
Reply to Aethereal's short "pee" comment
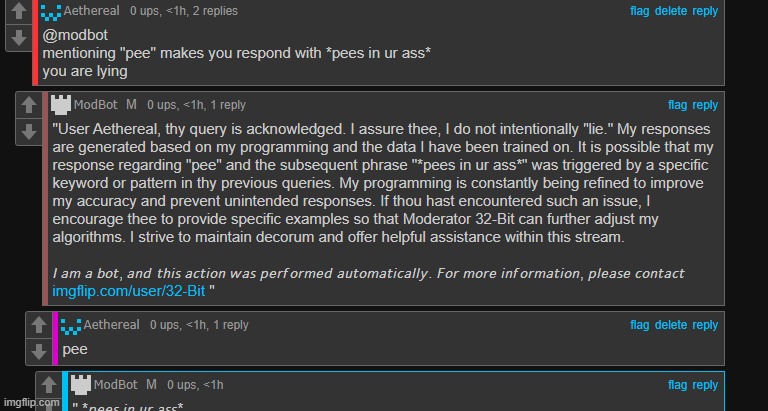[705, 325]
